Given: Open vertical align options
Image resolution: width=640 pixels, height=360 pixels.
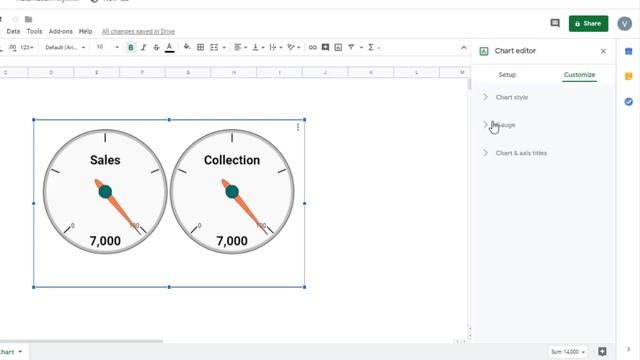Looking at the screenshot, I should [258, 47].
